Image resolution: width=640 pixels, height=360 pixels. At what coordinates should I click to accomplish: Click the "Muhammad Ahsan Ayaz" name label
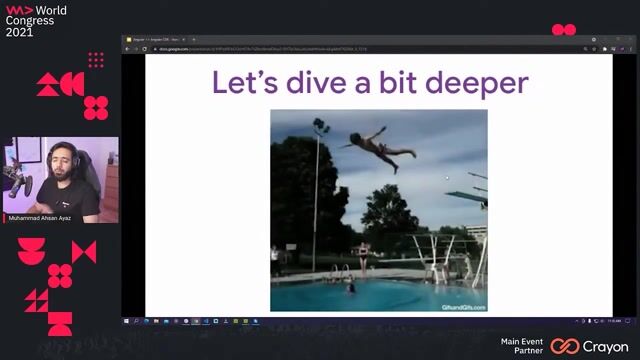coord(40,218)
